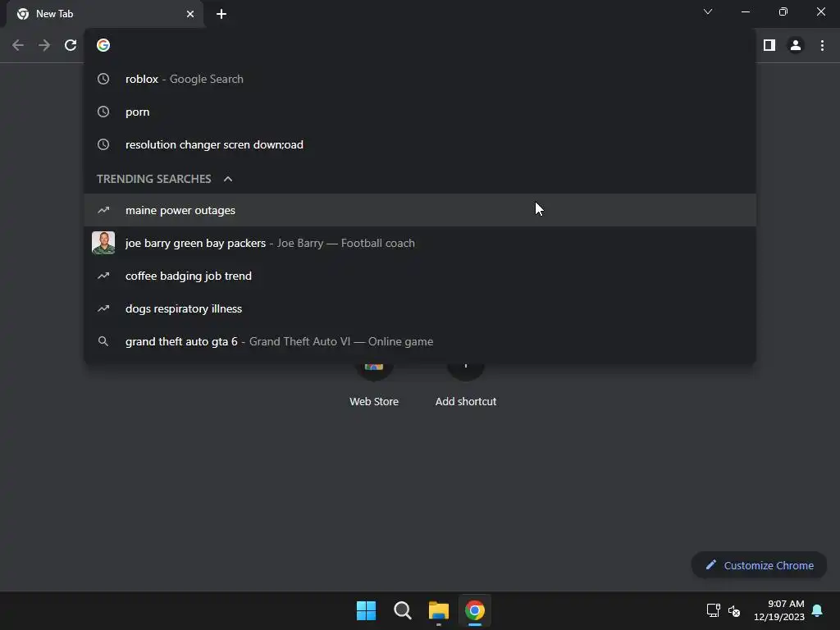Open File Explorer from taskbar
The image size is (840, 630).
click(438, 610)
